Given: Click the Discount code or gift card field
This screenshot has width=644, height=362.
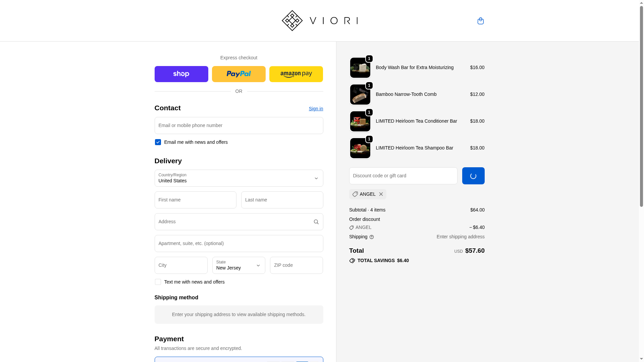Looking at the screenshot, I should click(x=403, y=176).
